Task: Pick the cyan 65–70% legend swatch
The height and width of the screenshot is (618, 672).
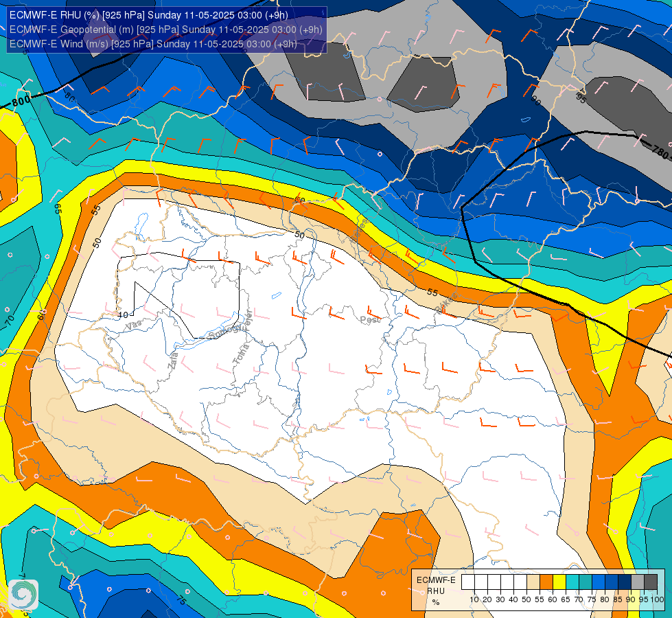Action: [572, 582]
